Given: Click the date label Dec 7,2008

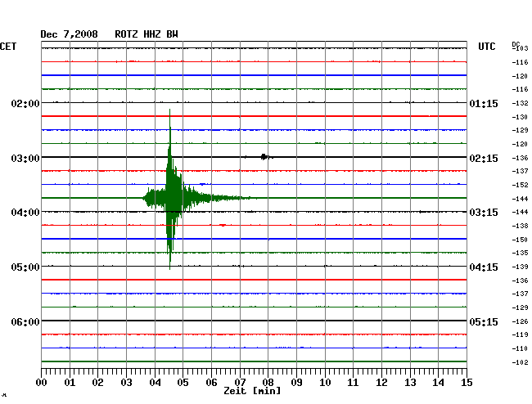Looking at the screenshot, I should pos(69,34).
